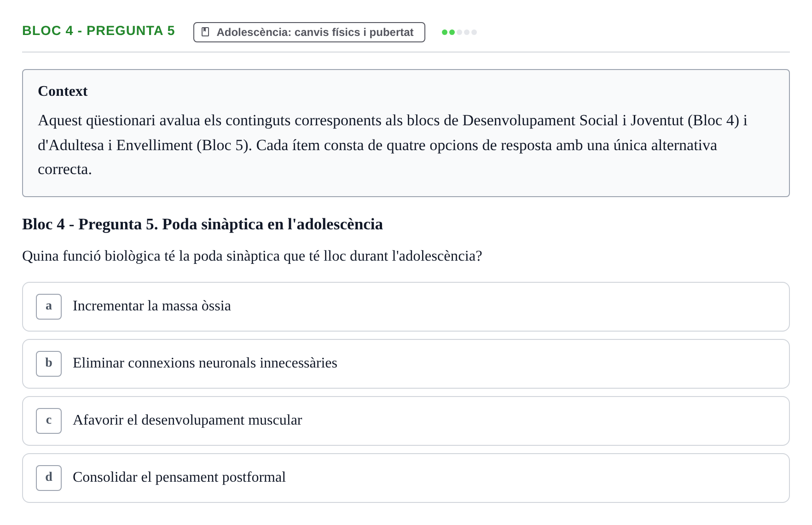Choose option "Eliminar connexions neuronals innecessàries"

tap(406, 364)
